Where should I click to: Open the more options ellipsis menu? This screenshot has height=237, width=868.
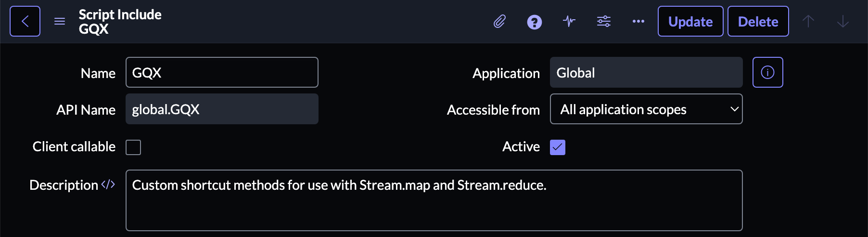[638, 21]
